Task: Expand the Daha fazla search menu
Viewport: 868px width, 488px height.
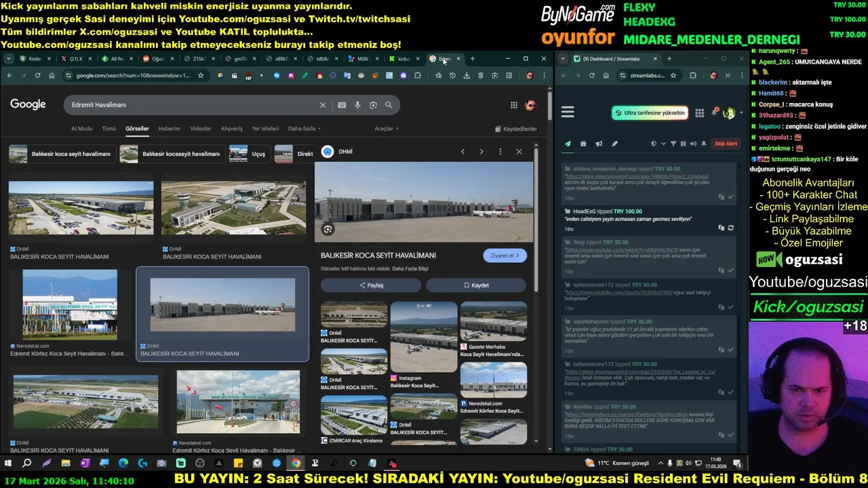Action: click(x=304, y=129)
